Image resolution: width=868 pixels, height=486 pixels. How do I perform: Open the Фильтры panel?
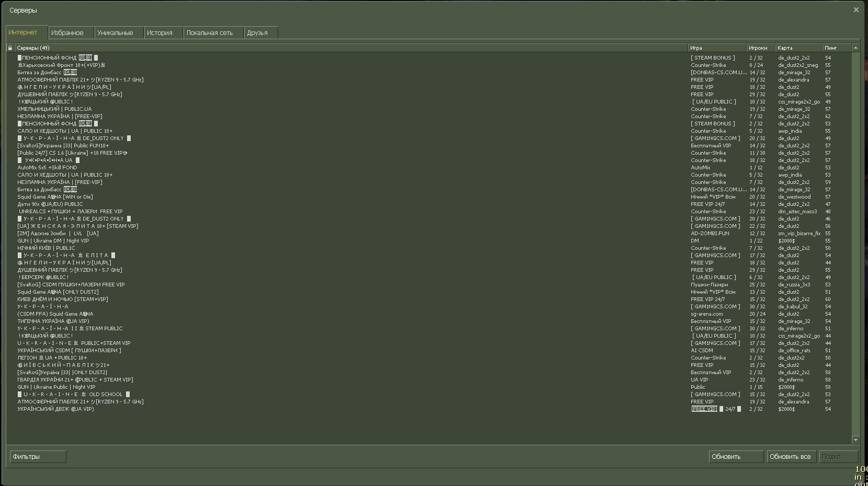[38, 457]
